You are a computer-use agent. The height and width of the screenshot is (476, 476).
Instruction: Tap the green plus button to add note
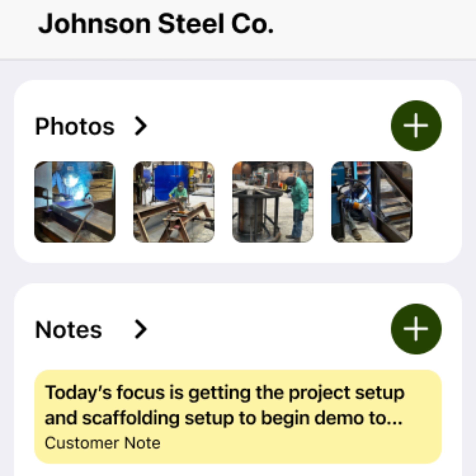(x=416, y=329)
